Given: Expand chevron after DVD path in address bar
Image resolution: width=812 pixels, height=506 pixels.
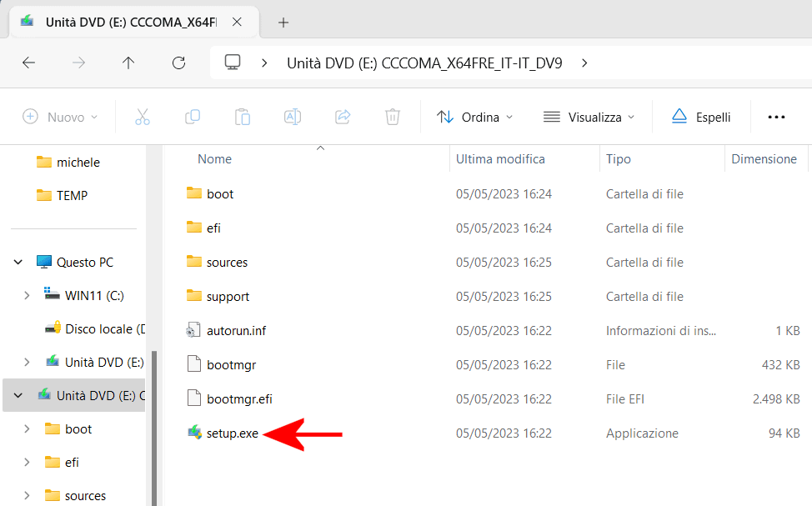Looking at the screenshot, I should point(584,63).
